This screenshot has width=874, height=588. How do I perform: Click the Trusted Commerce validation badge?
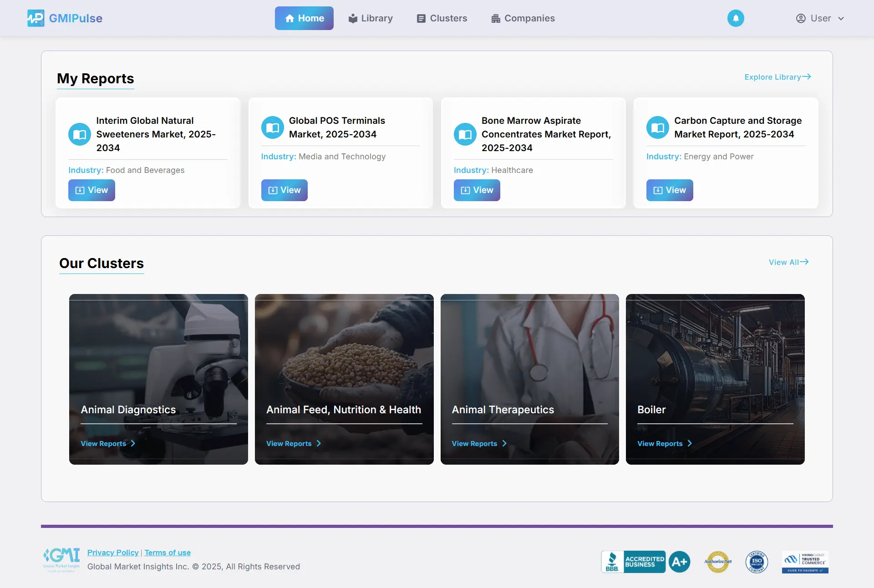tap(805, 562)
